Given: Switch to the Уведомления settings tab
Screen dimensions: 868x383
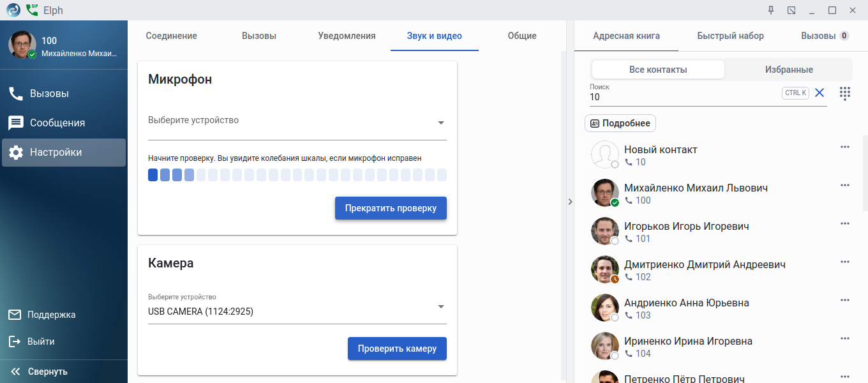Looking at the screenshot, I should click(347, 36).
